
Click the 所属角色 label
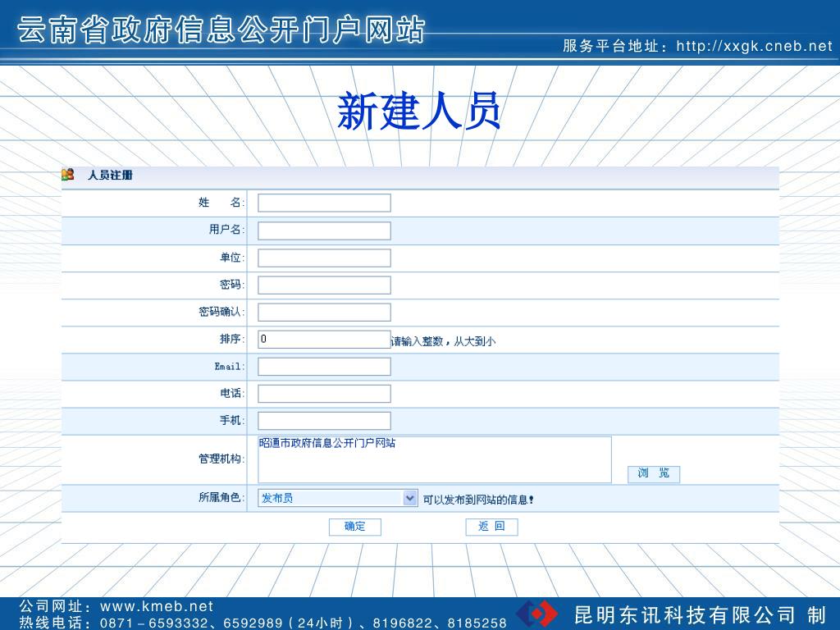(x=221, y=498)
